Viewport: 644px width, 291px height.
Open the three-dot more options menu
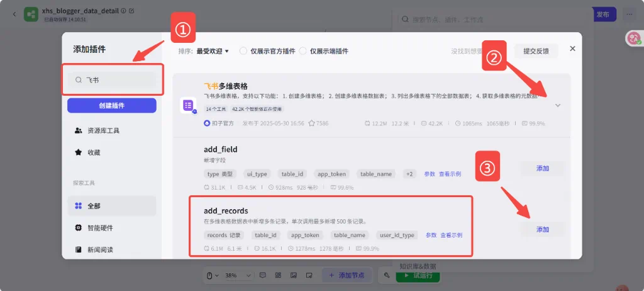(x=628, y=14)
